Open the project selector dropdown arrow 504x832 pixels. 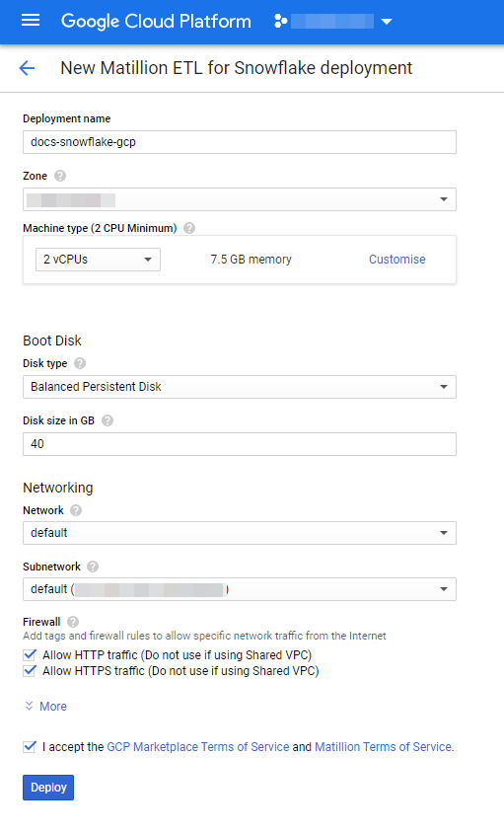coord(387,22)
